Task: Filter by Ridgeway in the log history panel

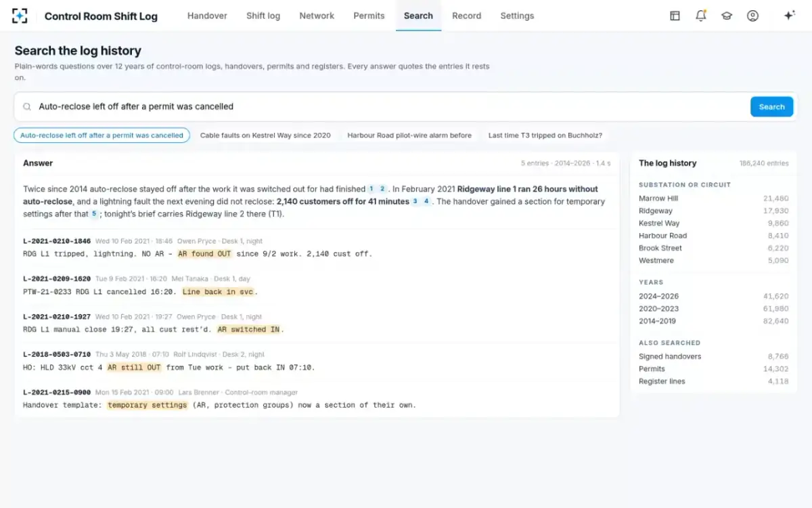Action: [713, 211]
